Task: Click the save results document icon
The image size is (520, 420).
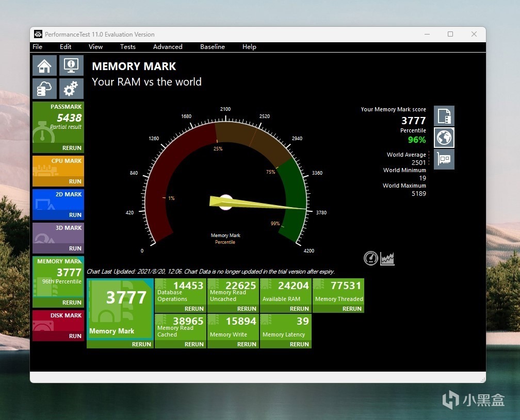Action: pos(444,116)
